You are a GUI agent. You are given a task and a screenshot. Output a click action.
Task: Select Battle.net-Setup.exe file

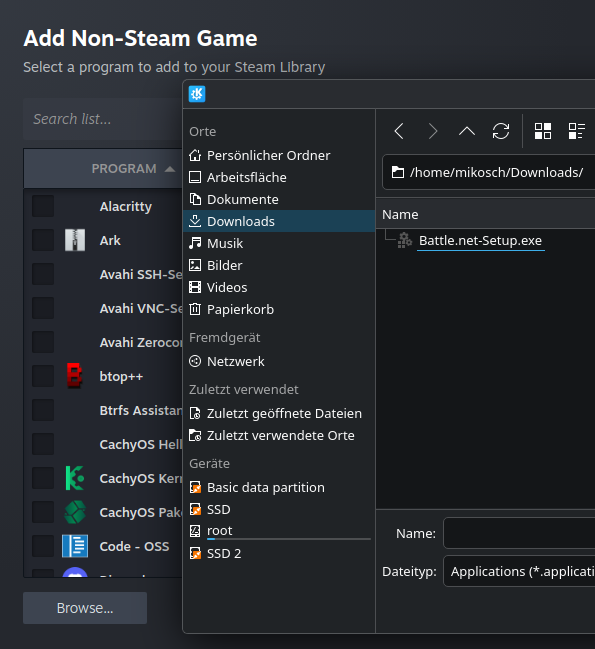[x=480, y=240]
